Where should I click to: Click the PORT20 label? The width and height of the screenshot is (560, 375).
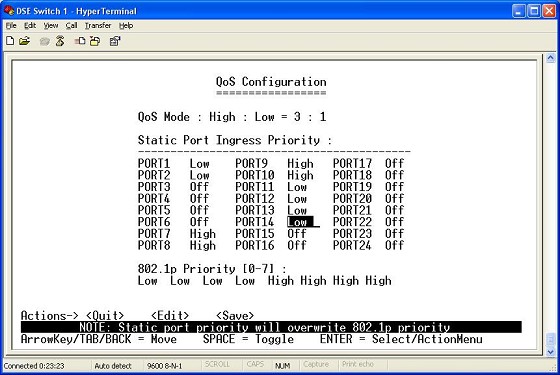point(352,199)
